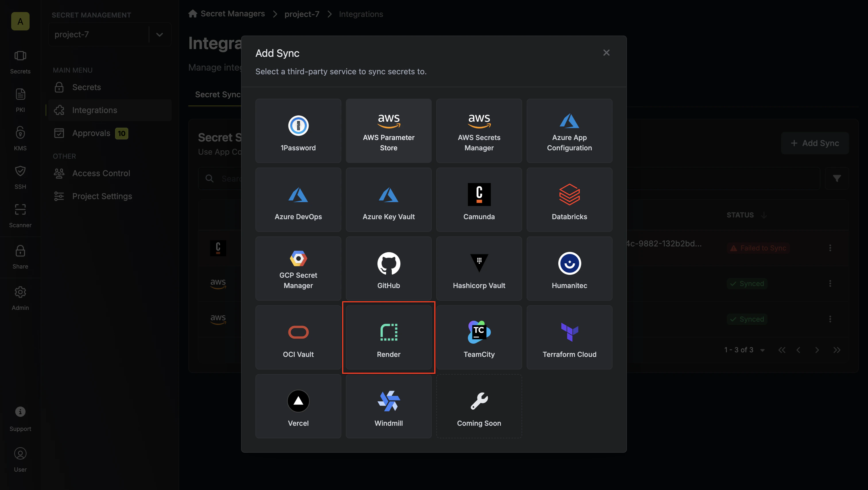Expand the project-7 project selector
Screen dimensions: 868x490
110,35
